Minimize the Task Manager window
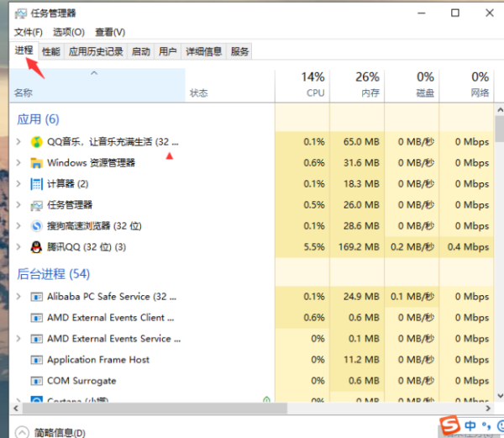 (422, 13)
